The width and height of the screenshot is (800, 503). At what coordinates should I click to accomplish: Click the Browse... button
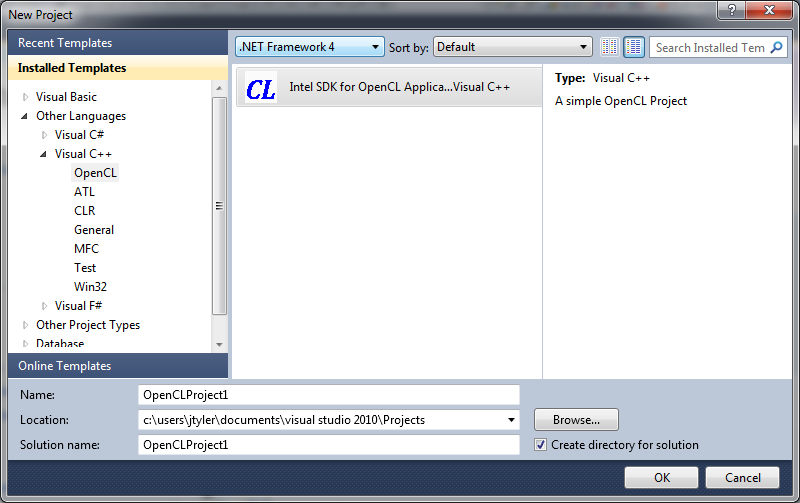(x=576, y=420)
